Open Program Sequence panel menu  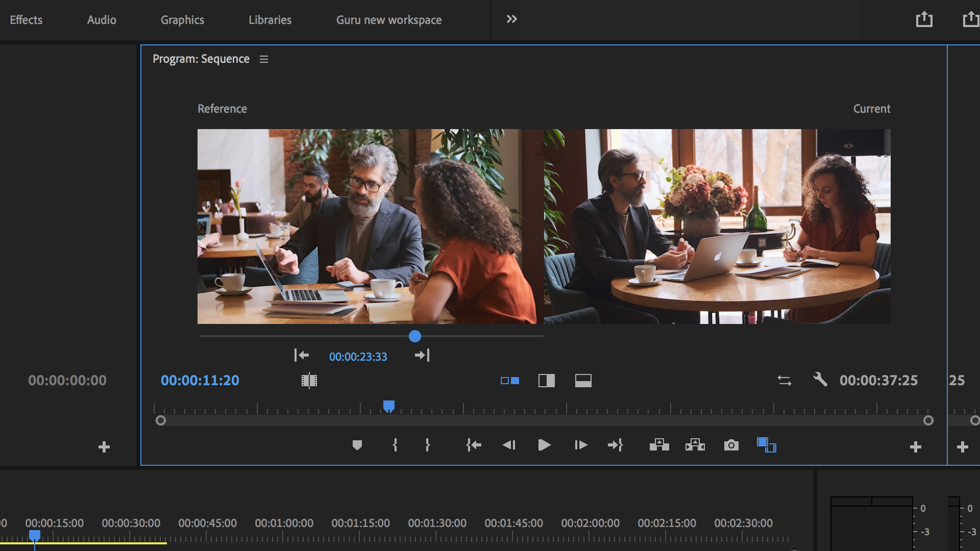(x=264, y=59)
